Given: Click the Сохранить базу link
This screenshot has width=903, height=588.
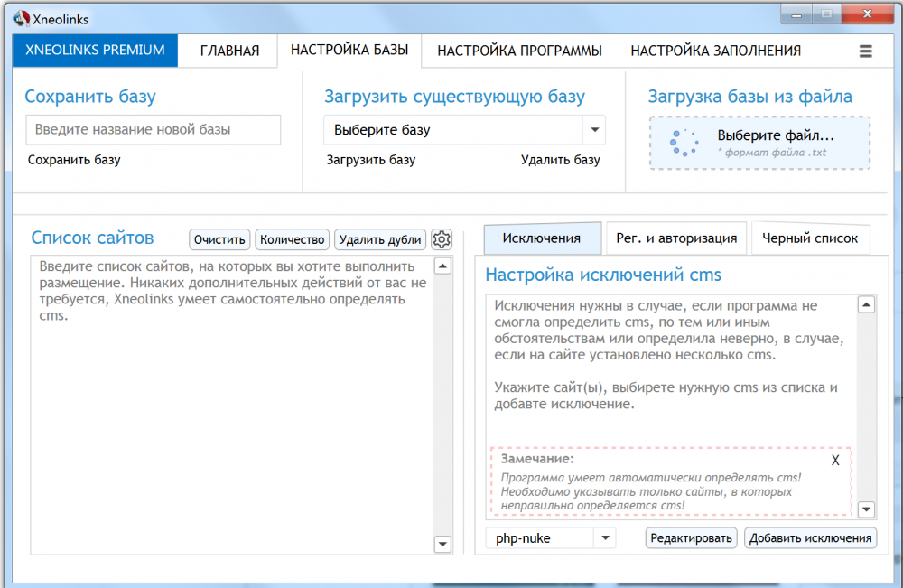Looking at the screenshot, I should (x=74, y=160).
